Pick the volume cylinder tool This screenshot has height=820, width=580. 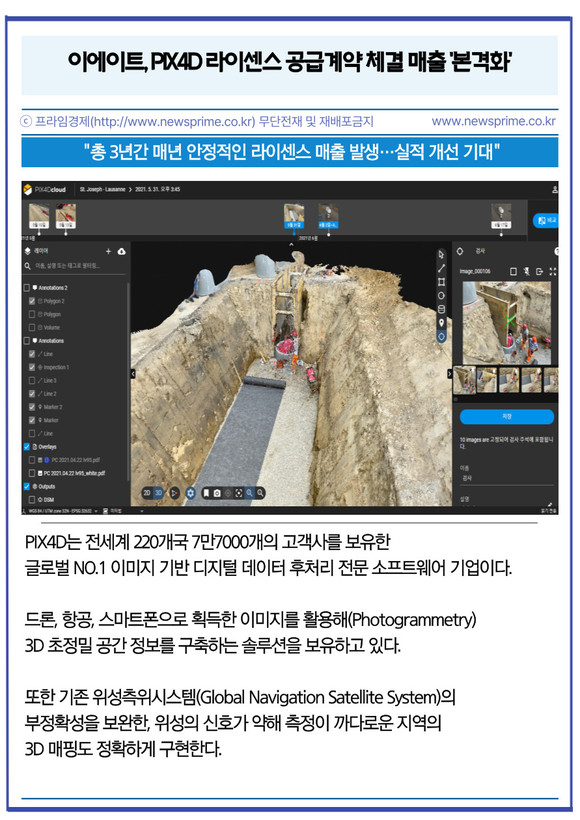pyautogui.click(x=441, y=309)
